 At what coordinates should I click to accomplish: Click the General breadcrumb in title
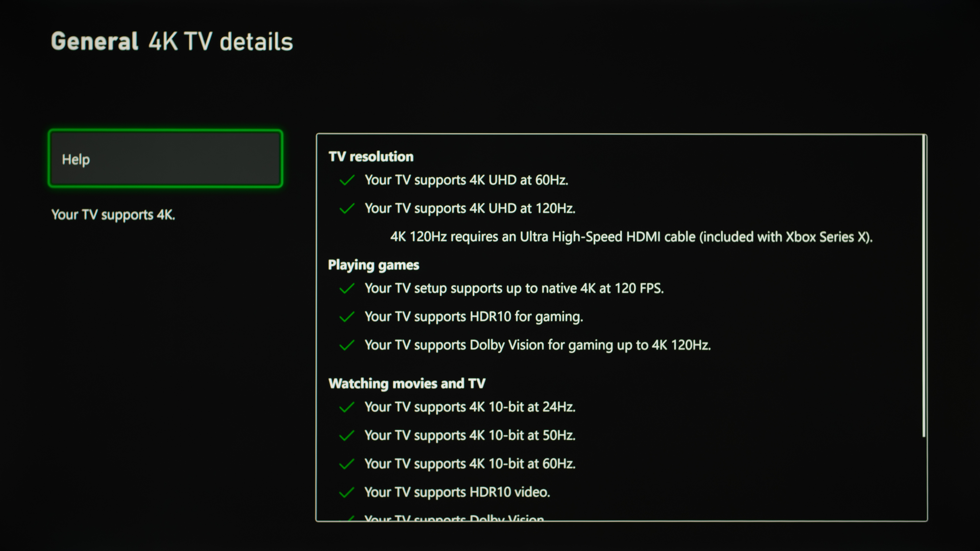coord(94,41)
